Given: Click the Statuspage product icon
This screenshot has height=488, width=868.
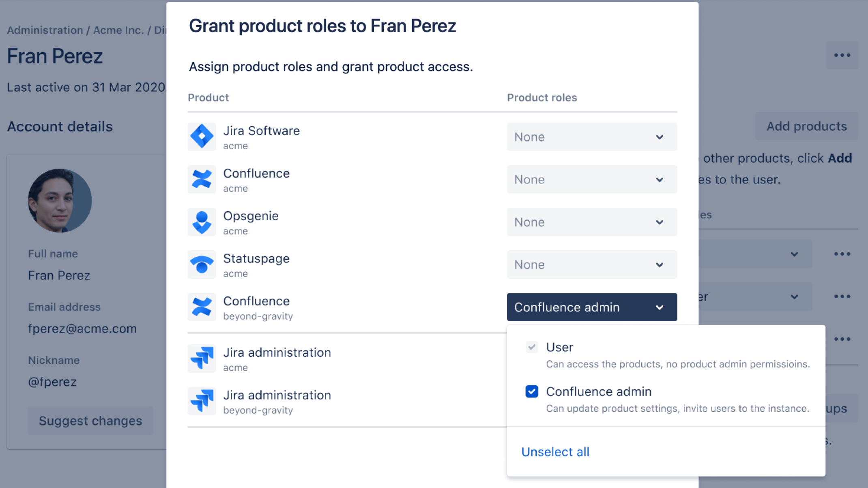Looking at the screenshot, I should pos(202,264).
